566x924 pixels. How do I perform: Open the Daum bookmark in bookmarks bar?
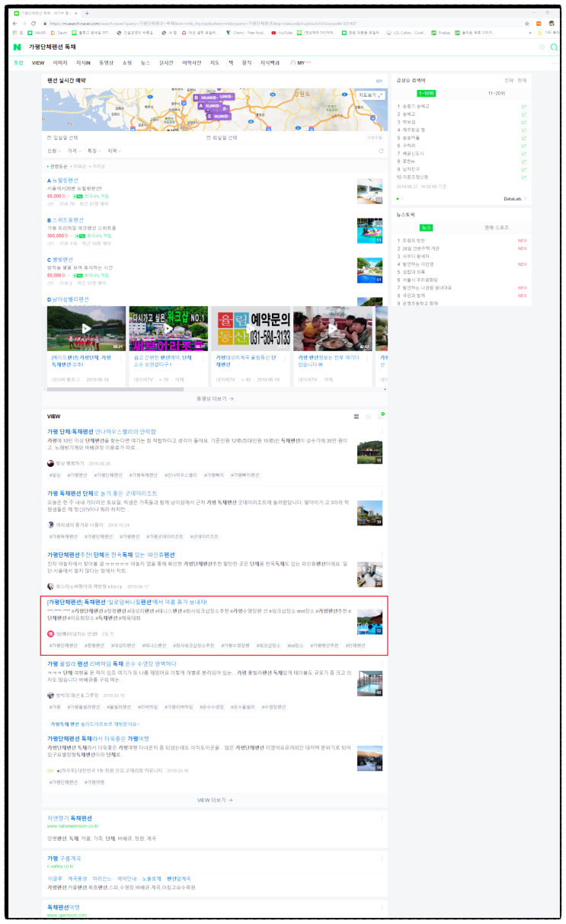[x=59, y=33]
